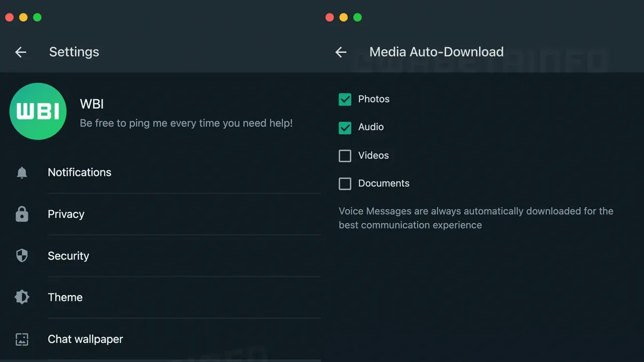Open Notifications settings
Image resolution: width=644 pixels, height=362 pixels.
(160, 173)
